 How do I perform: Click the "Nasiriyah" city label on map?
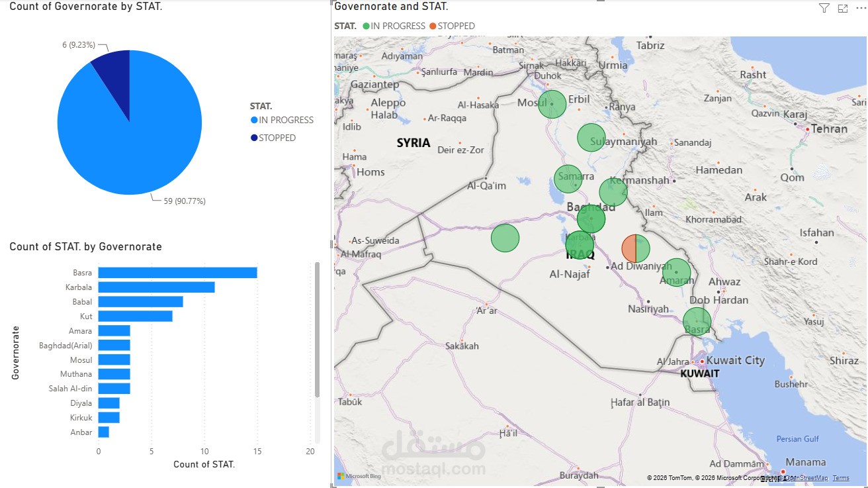click(x=648, y=309)
